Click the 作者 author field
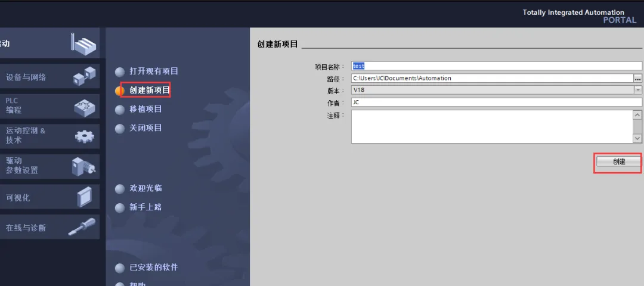 [x=496, y=102]
